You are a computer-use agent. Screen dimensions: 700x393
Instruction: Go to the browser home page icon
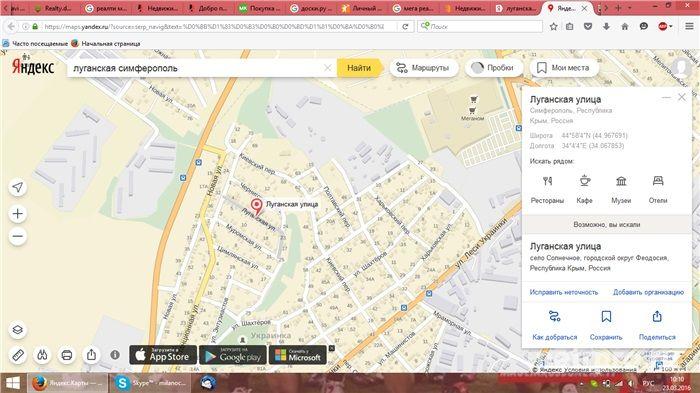click(x=625, y=26)
